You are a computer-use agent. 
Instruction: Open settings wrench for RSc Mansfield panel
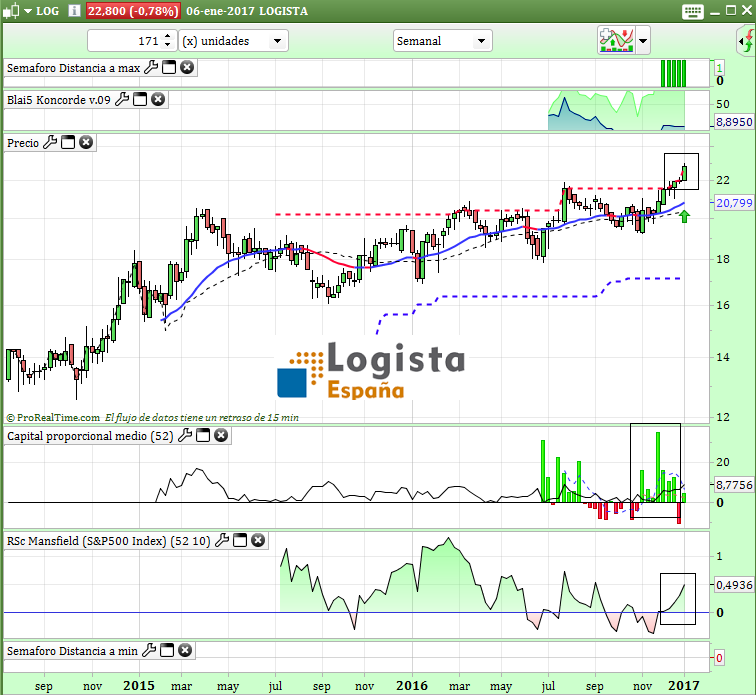coord(222,541)
